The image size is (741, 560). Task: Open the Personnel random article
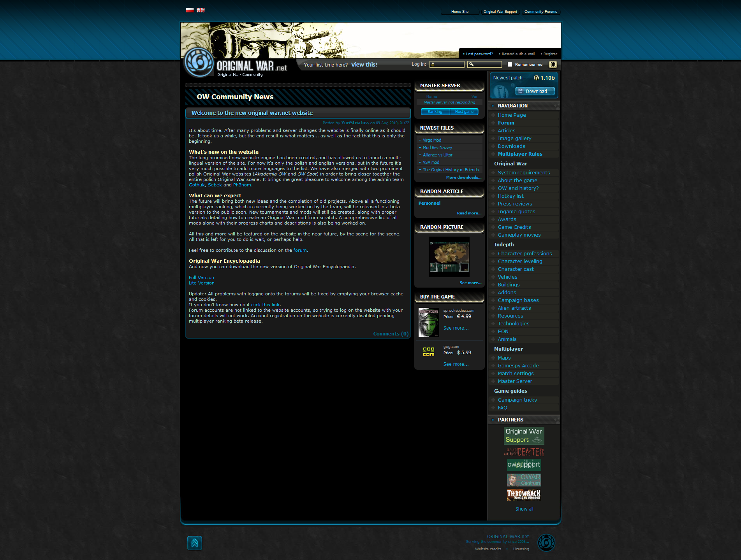point(429,203)
